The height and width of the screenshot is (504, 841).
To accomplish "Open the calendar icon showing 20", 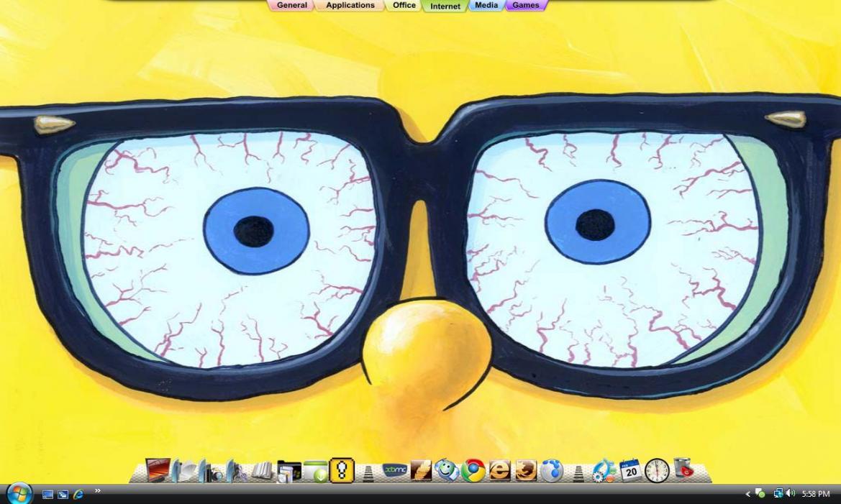I will pyautogui.click(x=631, y=471).
